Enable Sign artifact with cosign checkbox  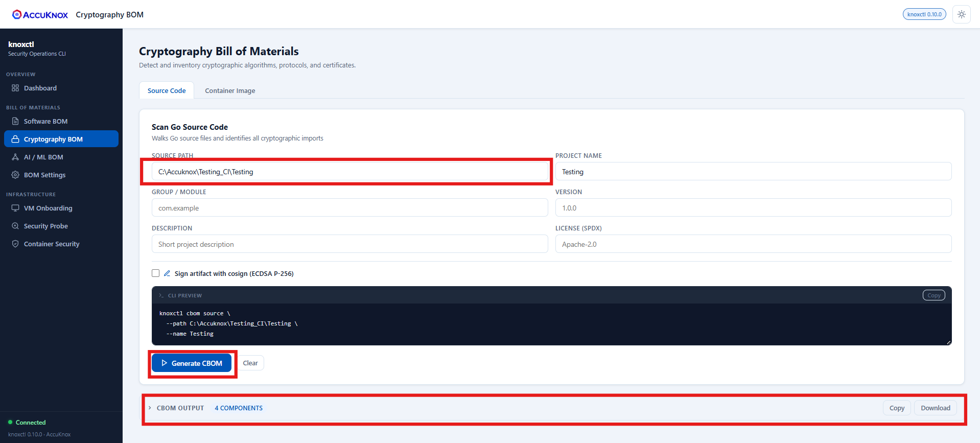[x=155, y=273]
